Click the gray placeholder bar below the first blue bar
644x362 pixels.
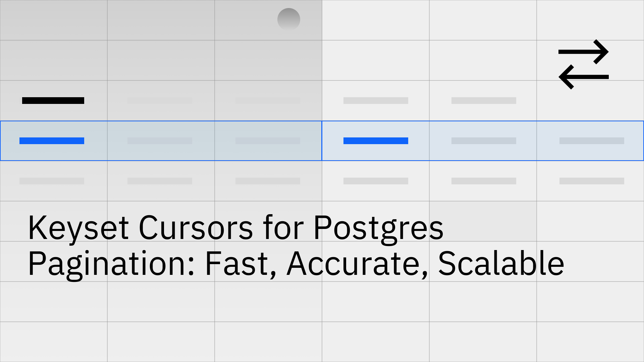(52, 181)
